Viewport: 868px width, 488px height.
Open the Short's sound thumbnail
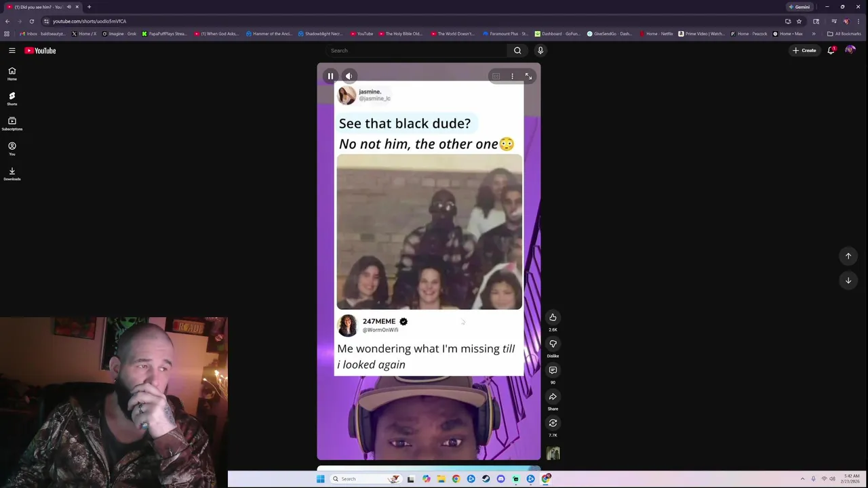pos(553,453)
